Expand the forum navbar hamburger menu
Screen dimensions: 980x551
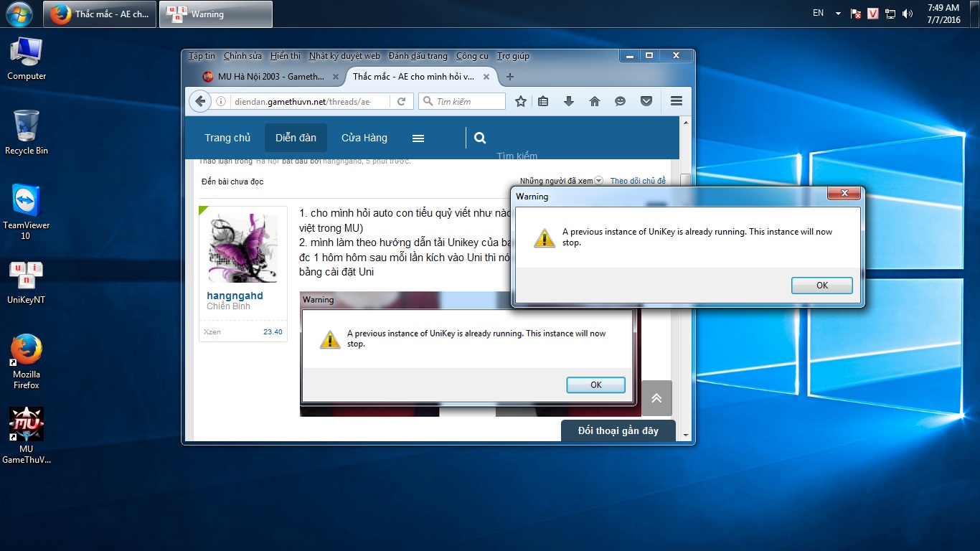418,138
